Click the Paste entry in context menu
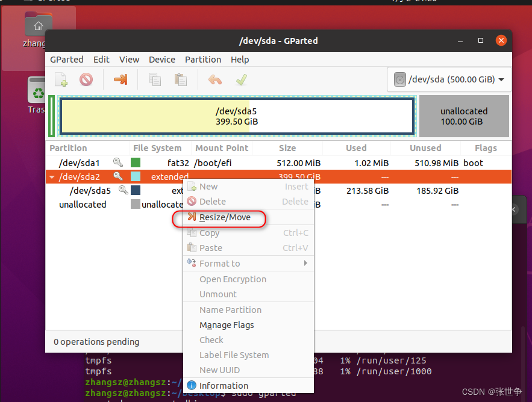This screenshot has width=532, height=402. coord(248,248)
